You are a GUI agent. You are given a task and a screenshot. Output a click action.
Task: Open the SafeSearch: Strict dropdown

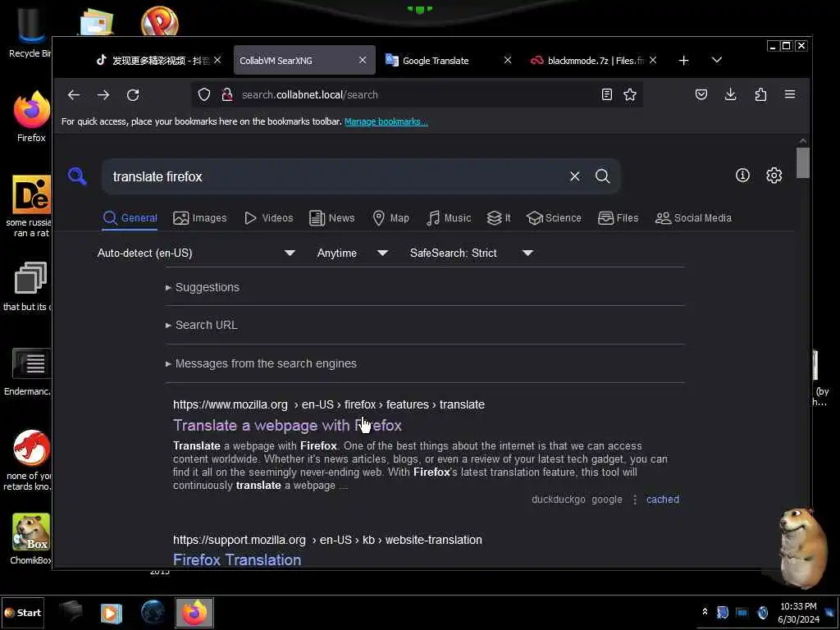click(471, 253)
